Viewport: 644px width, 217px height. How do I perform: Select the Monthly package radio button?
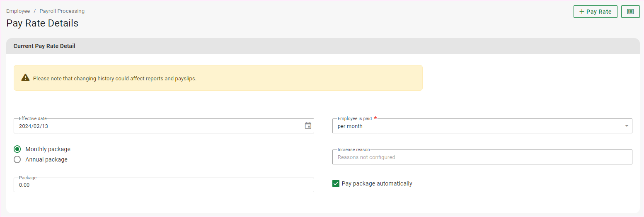(17, 149)
